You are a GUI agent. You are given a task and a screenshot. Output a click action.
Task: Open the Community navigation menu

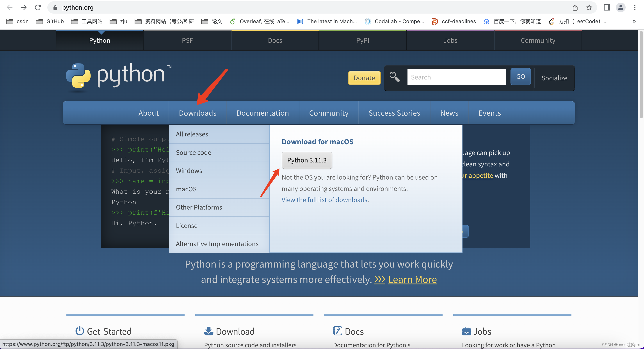[329, 113]
